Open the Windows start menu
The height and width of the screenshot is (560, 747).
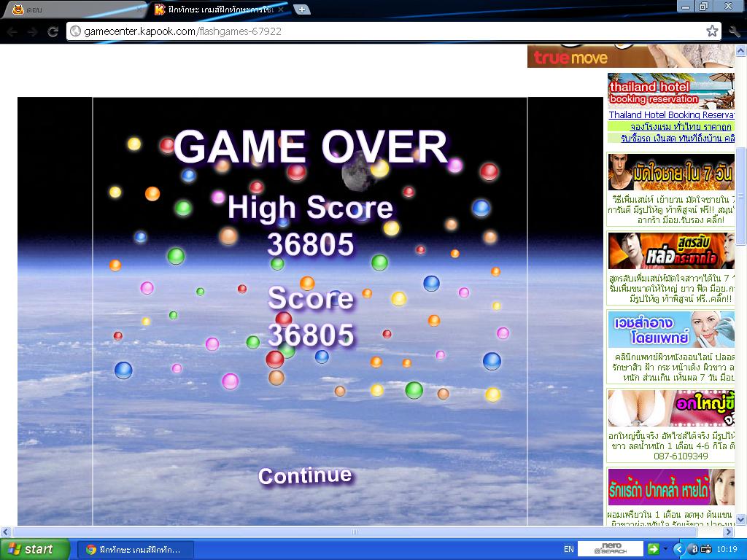(34, 549)
